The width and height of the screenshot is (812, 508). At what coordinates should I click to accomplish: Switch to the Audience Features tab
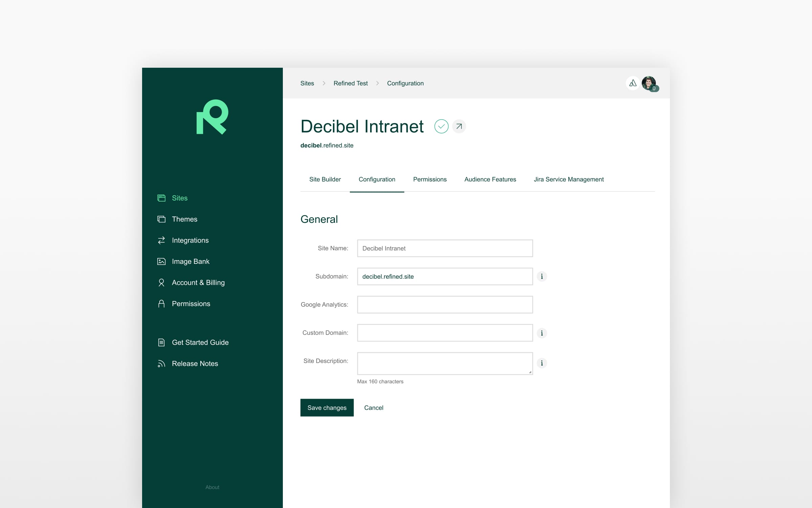pos(490,179)
